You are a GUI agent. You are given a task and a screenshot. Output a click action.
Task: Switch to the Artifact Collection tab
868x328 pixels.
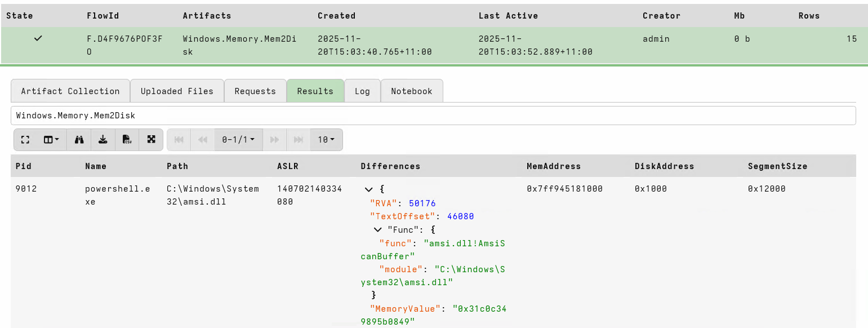[x=70, y=91]
